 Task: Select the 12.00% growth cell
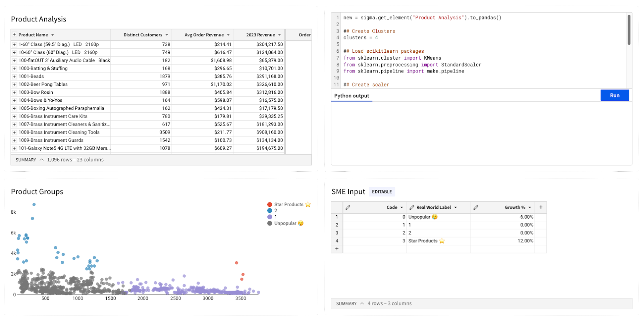pyautogui.click(x=502, y=241)
